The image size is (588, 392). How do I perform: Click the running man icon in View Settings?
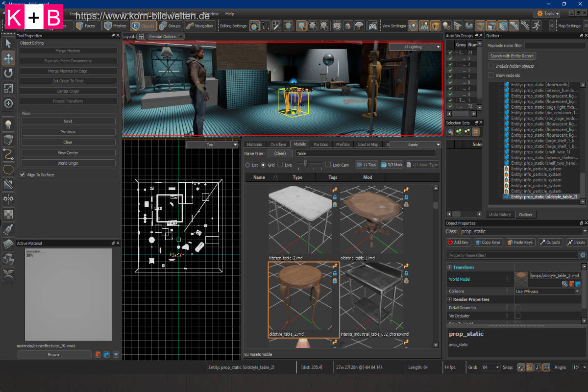coord(536,26)
